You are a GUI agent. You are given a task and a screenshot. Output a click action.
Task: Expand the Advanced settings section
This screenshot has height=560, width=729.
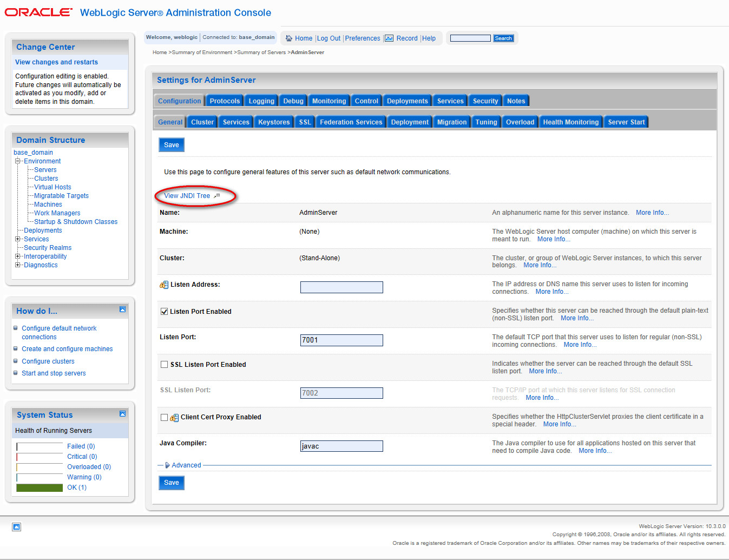[x=183, y=465]
